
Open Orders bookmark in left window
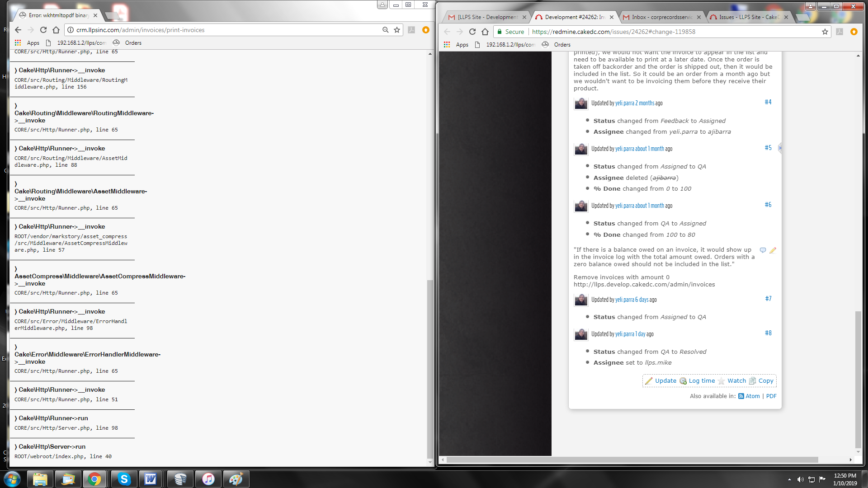coord(133,43)
